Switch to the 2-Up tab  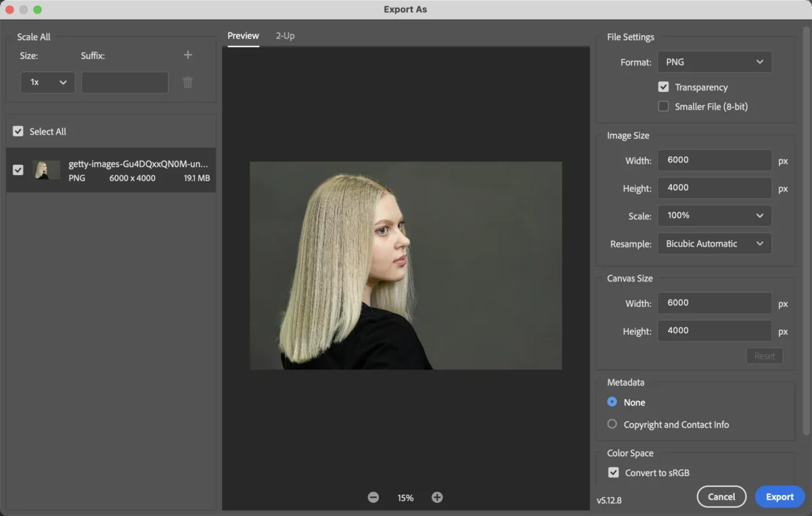pos(285,36)
